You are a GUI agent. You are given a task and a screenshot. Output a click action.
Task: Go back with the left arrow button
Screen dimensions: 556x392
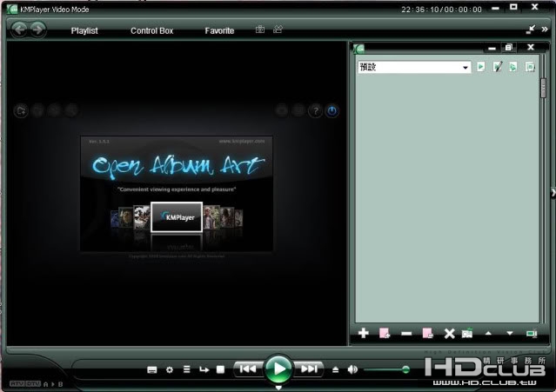click(19, 30)
